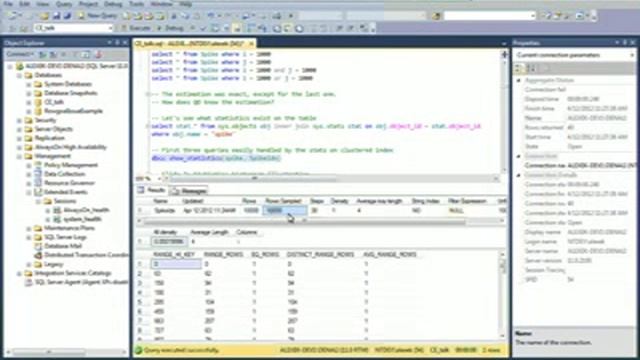Click the editor horizontal scrollbar thumb

tap(253, 178)
